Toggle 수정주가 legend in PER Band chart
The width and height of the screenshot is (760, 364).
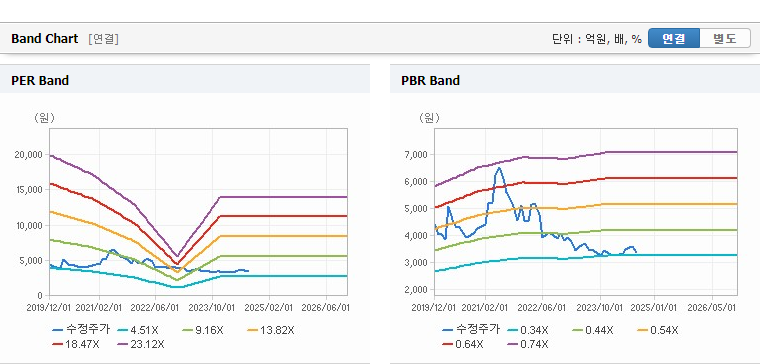coord(81,330)
